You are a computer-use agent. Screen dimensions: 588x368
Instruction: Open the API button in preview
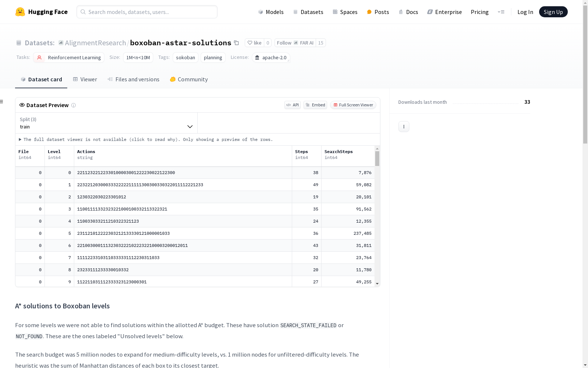point(293,105)
